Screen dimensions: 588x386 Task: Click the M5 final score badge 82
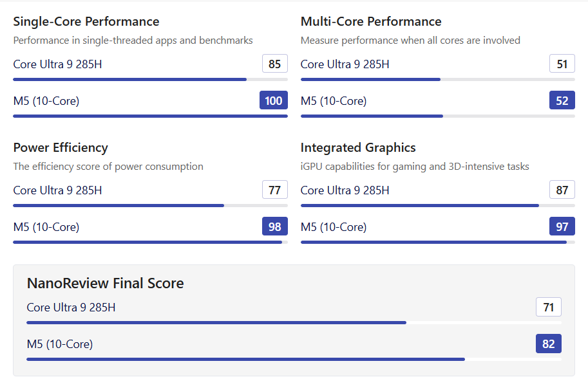pyautogui.click(x=548, y=344)
